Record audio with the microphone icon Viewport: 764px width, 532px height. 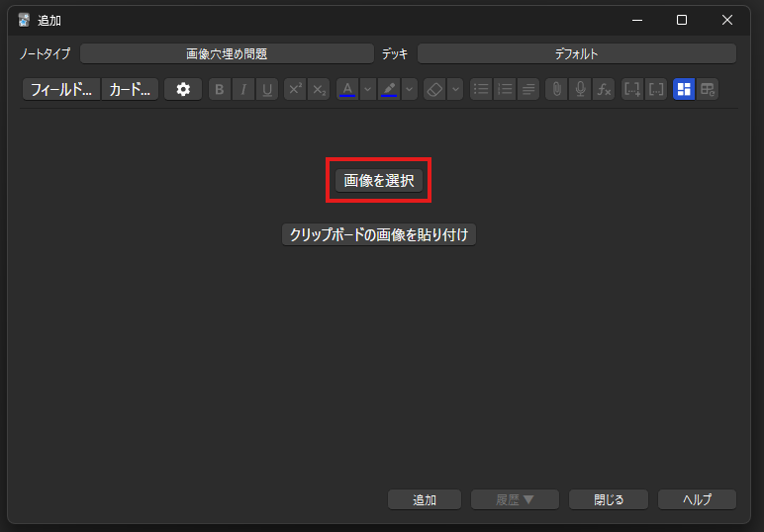pyautogui.click(x=580, y=90)
